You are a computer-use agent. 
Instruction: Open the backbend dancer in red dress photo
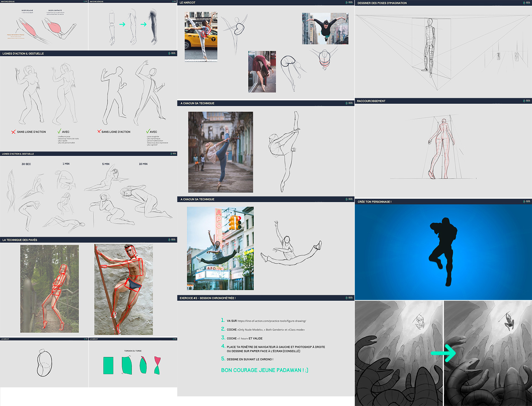(262, 71)
